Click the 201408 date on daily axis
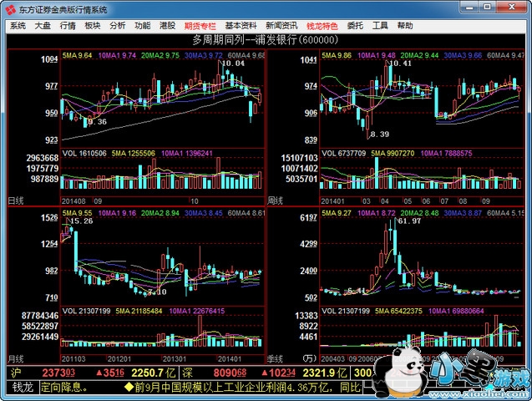 click(73, 201)
